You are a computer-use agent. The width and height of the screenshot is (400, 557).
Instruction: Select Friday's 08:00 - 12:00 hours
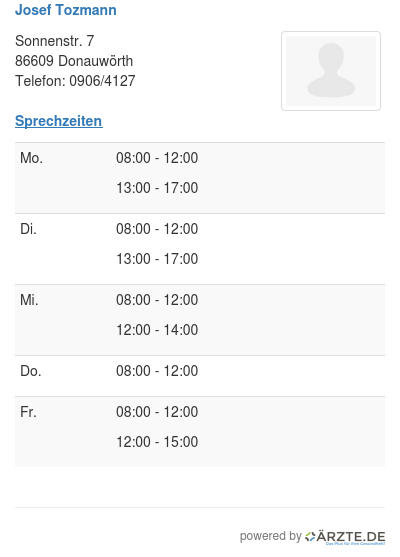pyautogui.click(x=157, y=412)
